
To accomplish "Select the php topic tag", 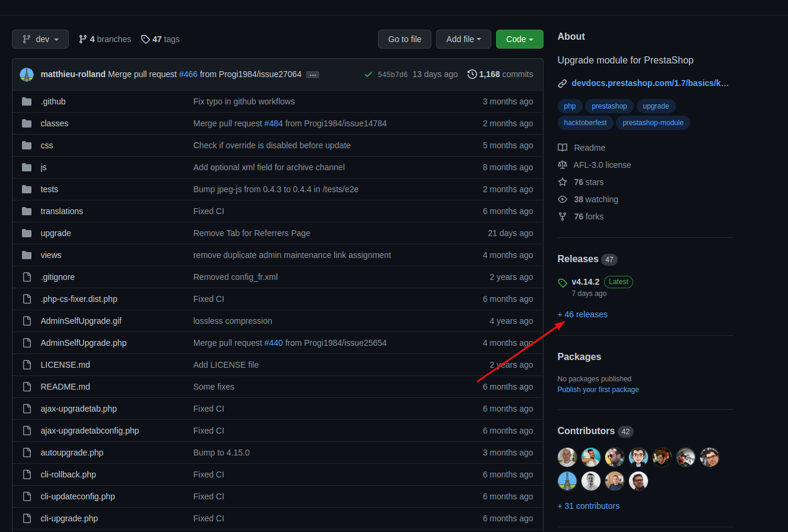I will [x=570, y=106].
